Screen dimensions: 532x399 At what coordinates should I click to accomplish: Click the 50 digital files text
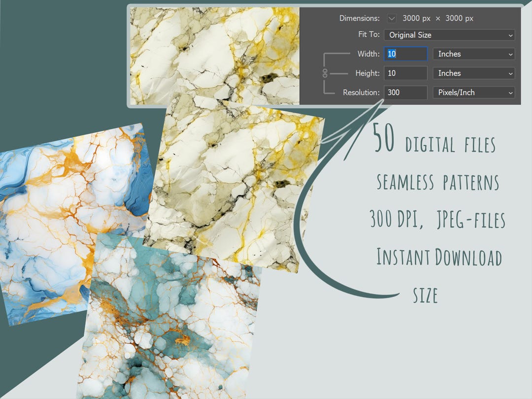435,142
